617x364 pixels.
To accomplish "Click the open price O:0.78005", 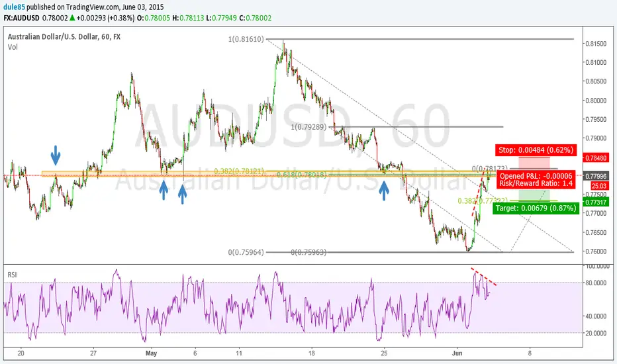I will (x=154, y=18).
